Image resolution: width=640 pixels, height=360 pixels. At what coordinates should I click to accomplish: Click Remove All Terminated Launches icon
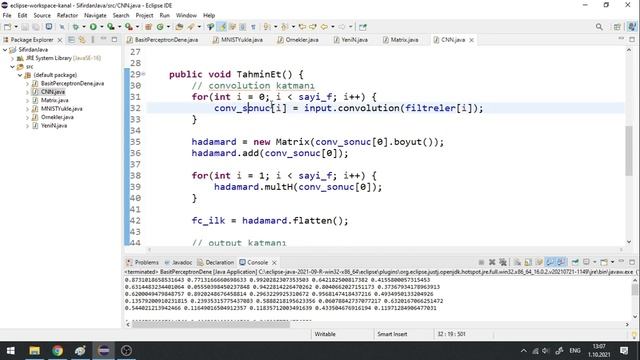503,262
